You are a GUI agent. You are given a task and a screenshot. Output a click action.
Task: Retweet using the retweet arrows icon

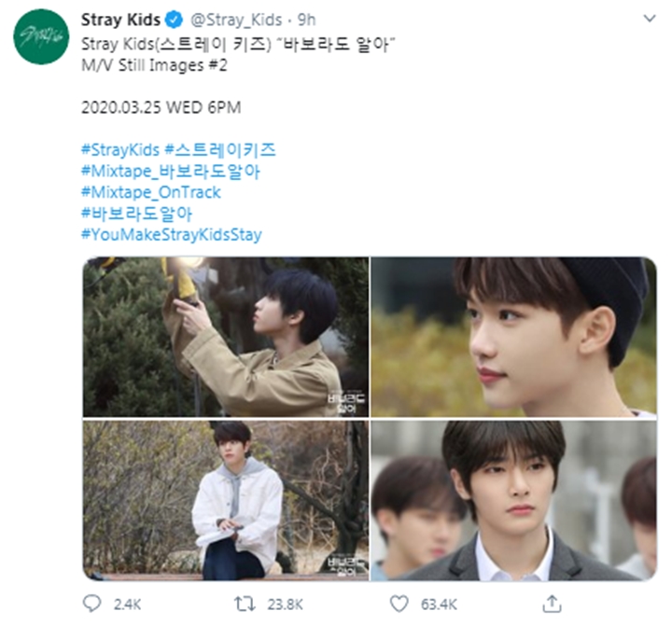(245, 604)
